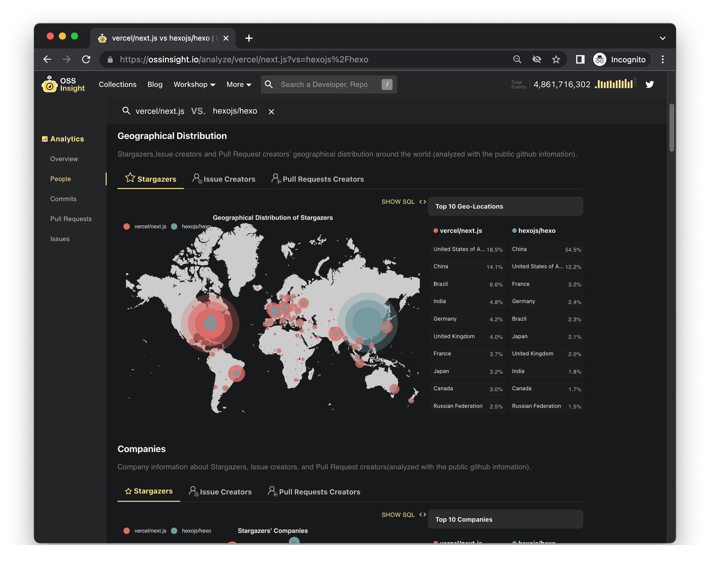The height and width of the screenshot is (588, 710).
Task: Click the People analytics menu item
Action: click(60, 179)
